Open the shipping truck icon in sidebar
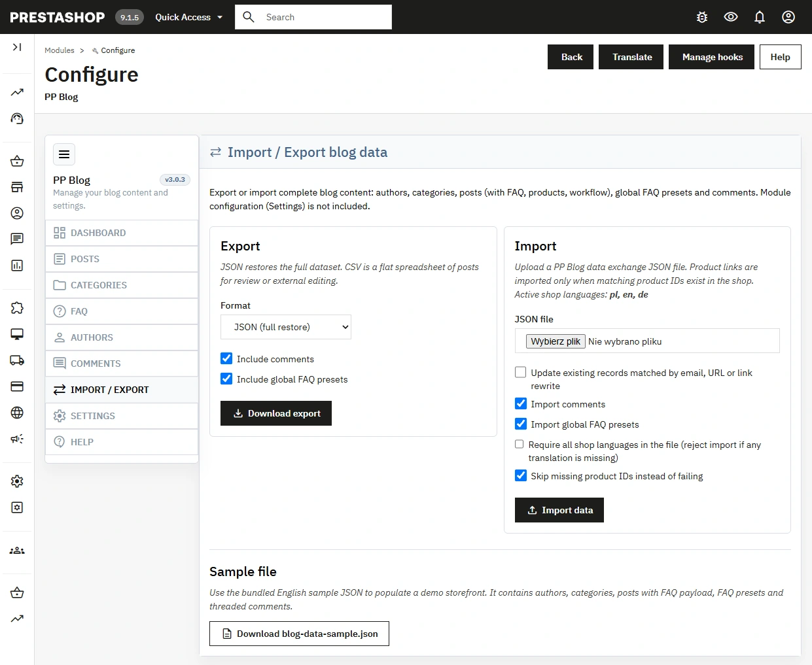812x665 pixels. 17,360
